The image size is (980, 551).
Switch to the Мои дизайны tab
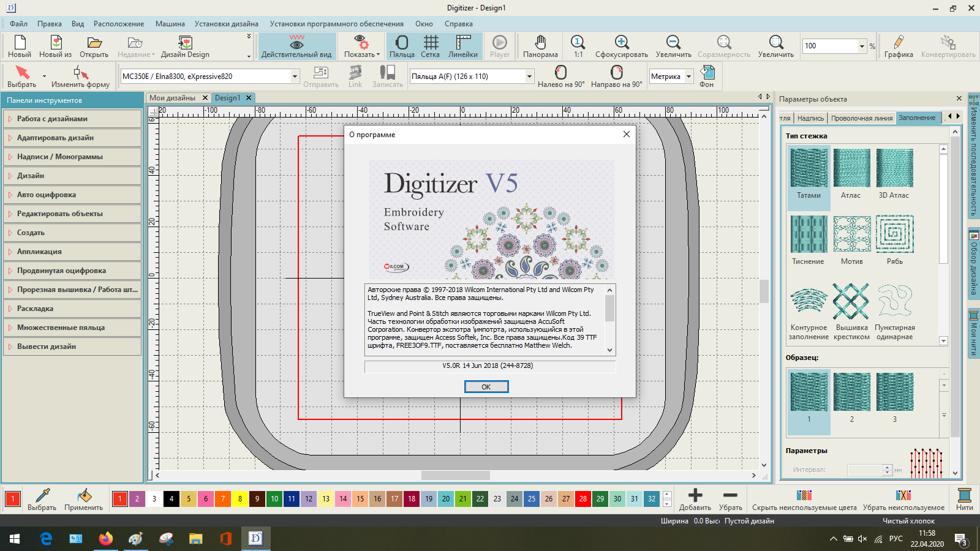point(172,98)
